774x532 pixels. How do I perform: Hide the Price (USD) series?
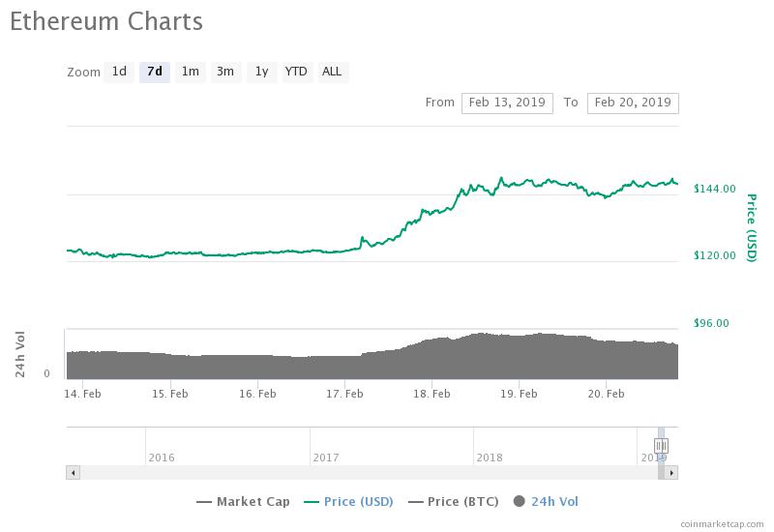(x=348, y=502)
